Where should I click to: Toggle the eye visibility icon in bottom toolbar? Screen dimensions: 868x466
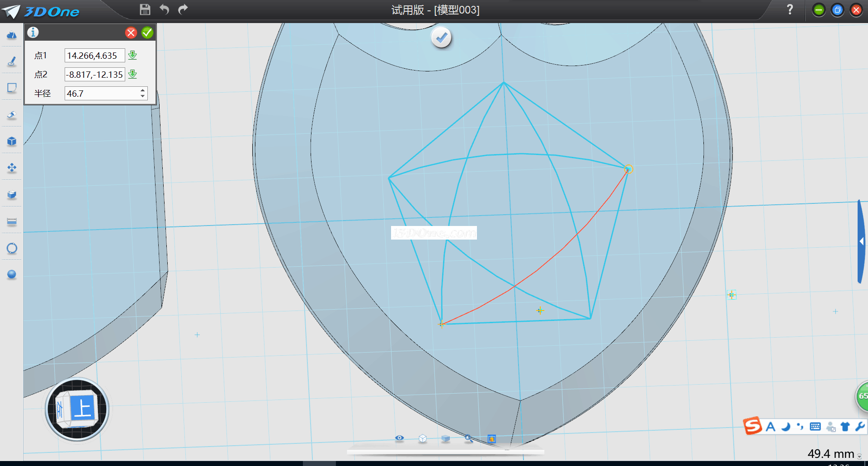[399, 438]
